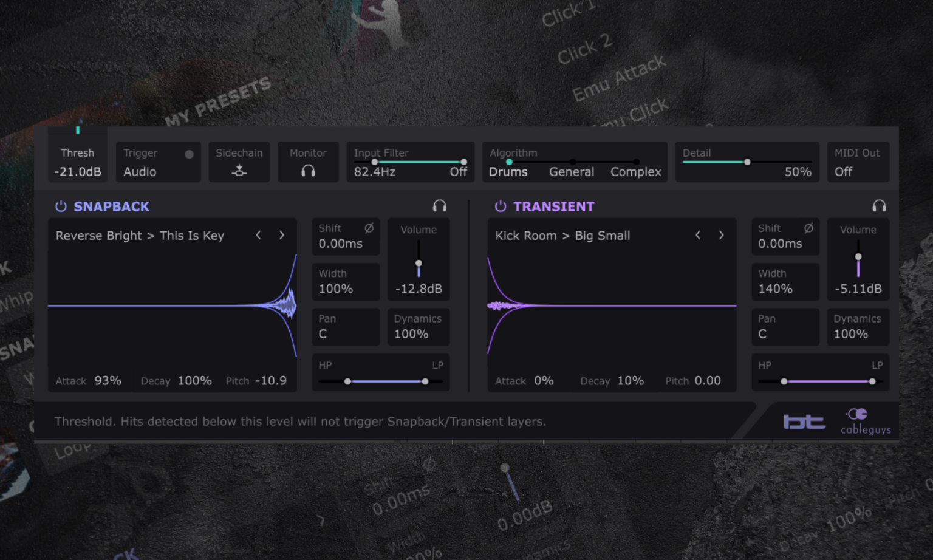Viewport: 933px width, 560px height.
Task: Set Trigger to Audio
Action: coord(140,172)
